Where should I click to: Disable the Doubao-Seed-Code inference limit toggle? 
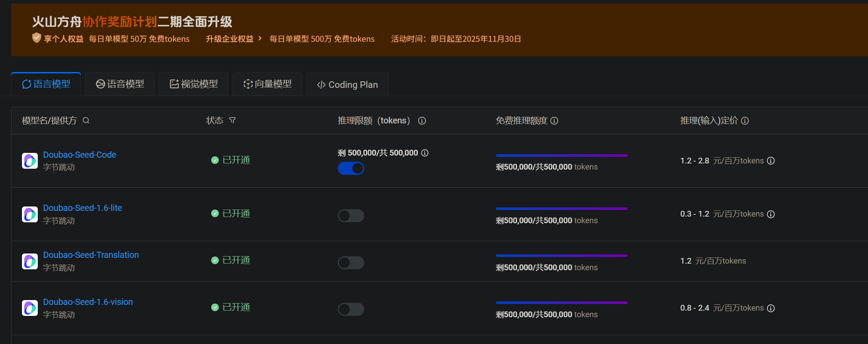pos(351,168)
